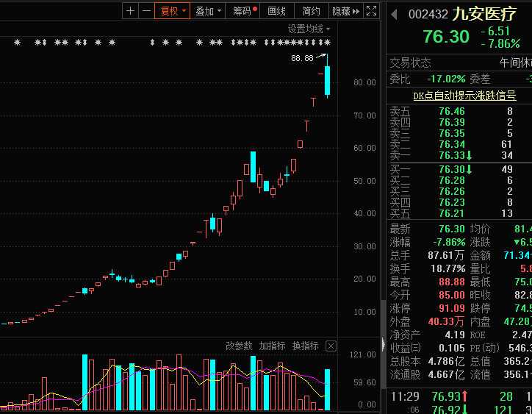Click the previous stock arrow beside 002432

point(394,14)
